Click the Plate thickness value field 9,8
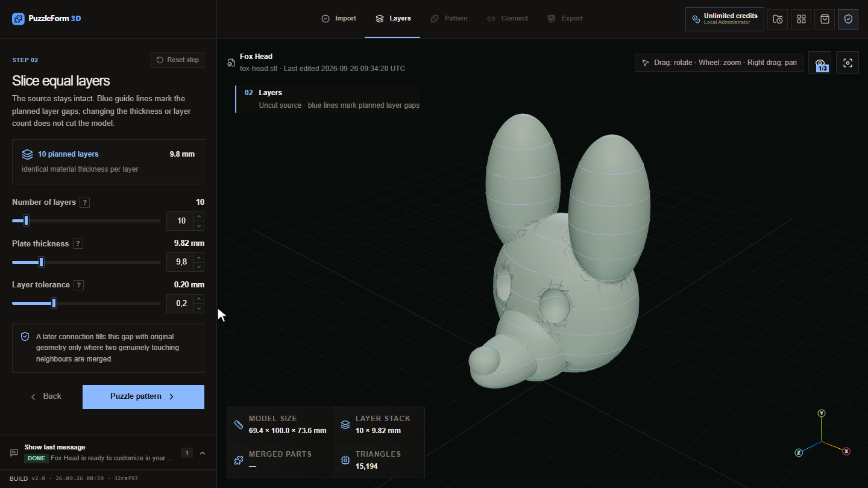868x488 pixels. coord(180,262)
